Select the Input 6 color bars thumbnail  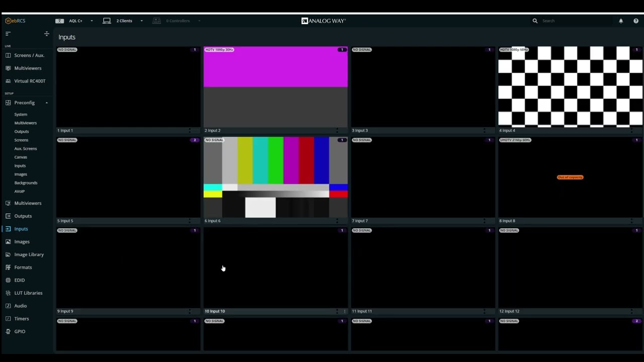275,177
